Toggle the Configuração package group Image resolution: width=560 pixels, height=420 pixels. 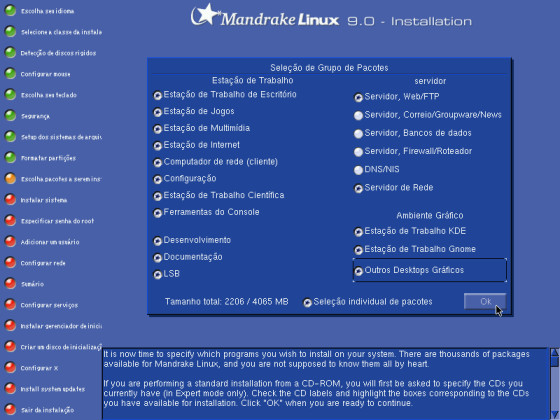pos(158,179)
